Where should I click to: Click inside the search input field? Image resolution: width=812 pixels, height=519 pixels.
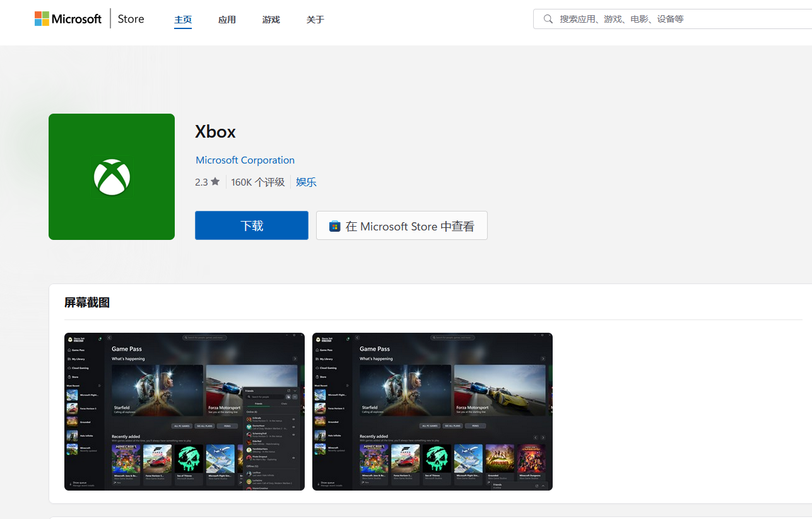pyautogui.click(x=631, y=19)
